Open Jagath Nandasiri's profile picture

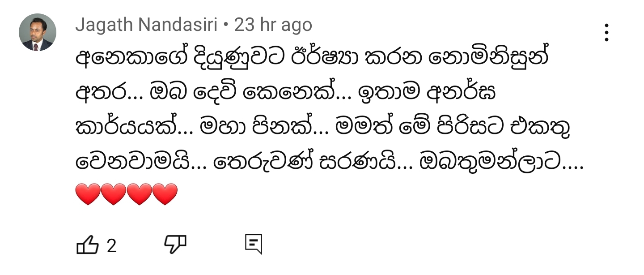tap(37, 32)
